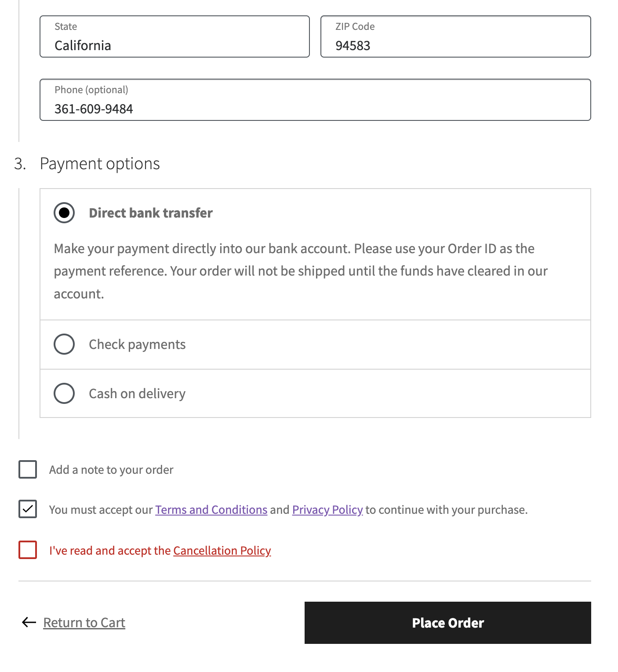Click the "Add a note to your order" label
Viewport: 618px width, 672px height.
tap(111, 470)
